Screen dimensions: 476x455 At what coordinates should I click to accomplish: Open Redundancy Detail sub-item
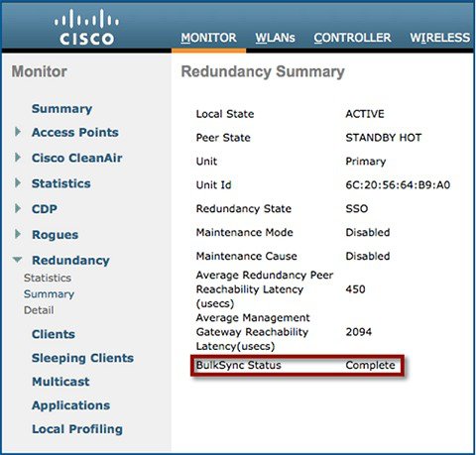pyautogui.click(x=39, y=310)
